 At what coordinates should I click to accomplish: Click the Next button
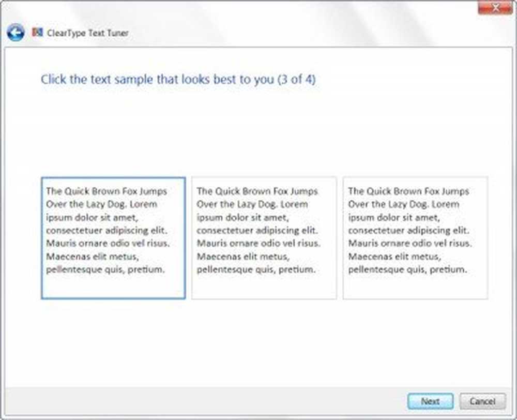(430, 401)
